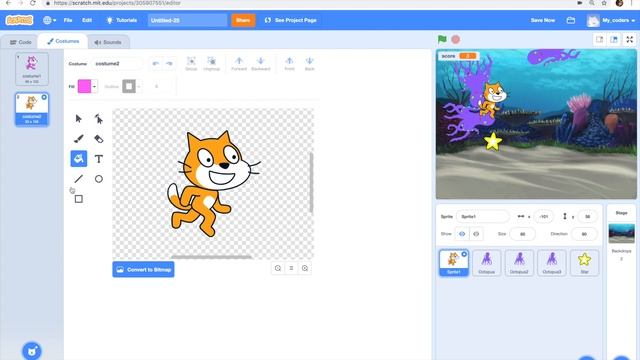Open the My_coders account dropdown
Viewport: 640px width, 360px height.
[611, 20]
